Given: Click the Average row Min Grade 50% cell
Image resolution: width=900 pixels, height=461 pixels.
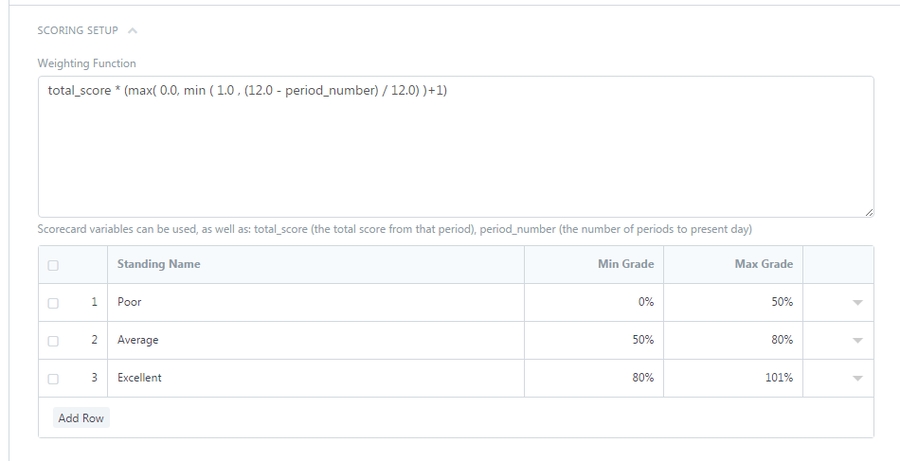Looking at the screenshot, I should (x=593, y=340).
